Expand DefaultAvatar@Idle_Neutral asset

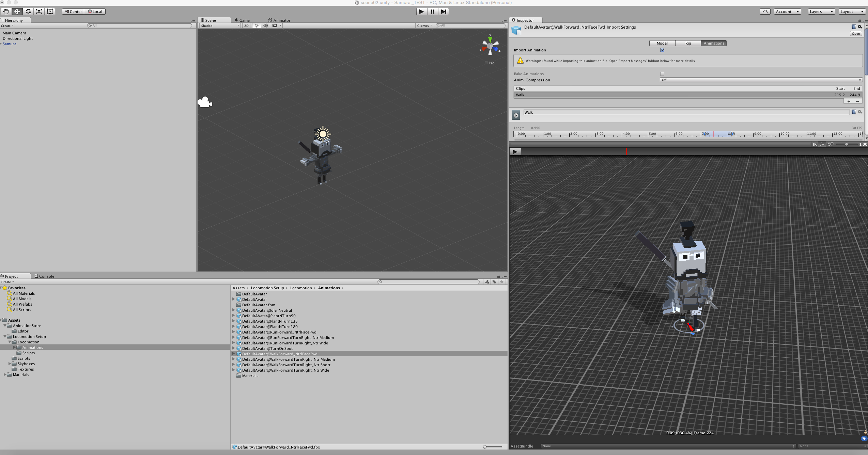[x=234, y=310]
